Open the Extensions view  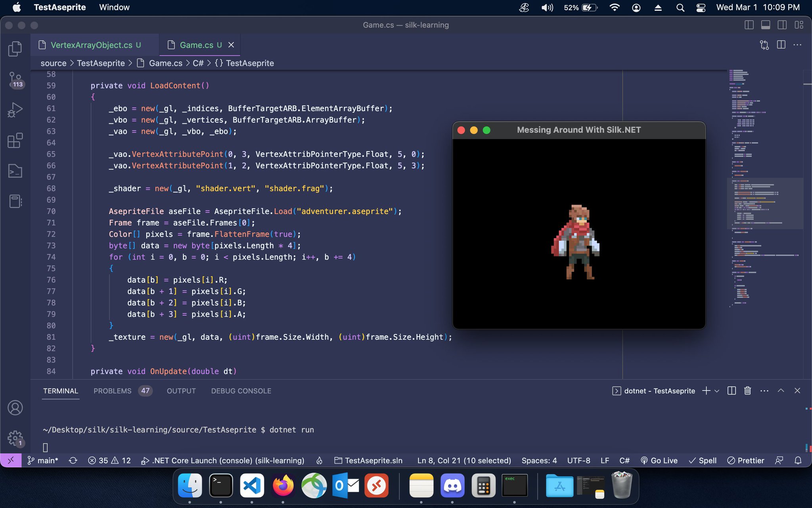pyautogui.click(x=15, y=141)
